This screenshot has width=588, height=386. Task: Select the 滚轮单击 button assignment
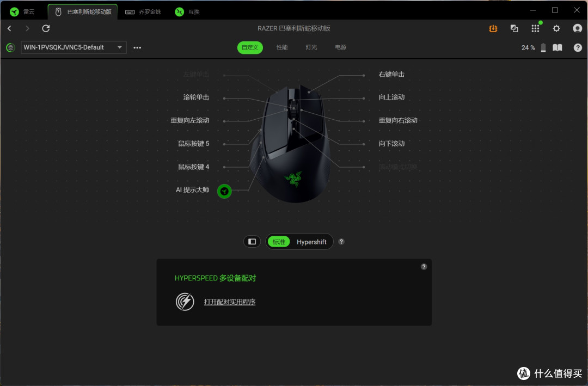coord(196,97)
